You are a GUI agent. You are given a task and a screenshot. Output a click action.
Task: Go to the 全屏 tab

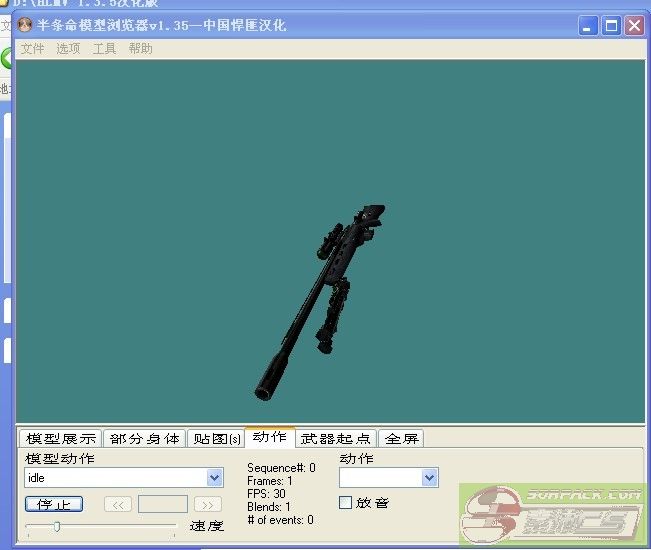tap(400, 438)
